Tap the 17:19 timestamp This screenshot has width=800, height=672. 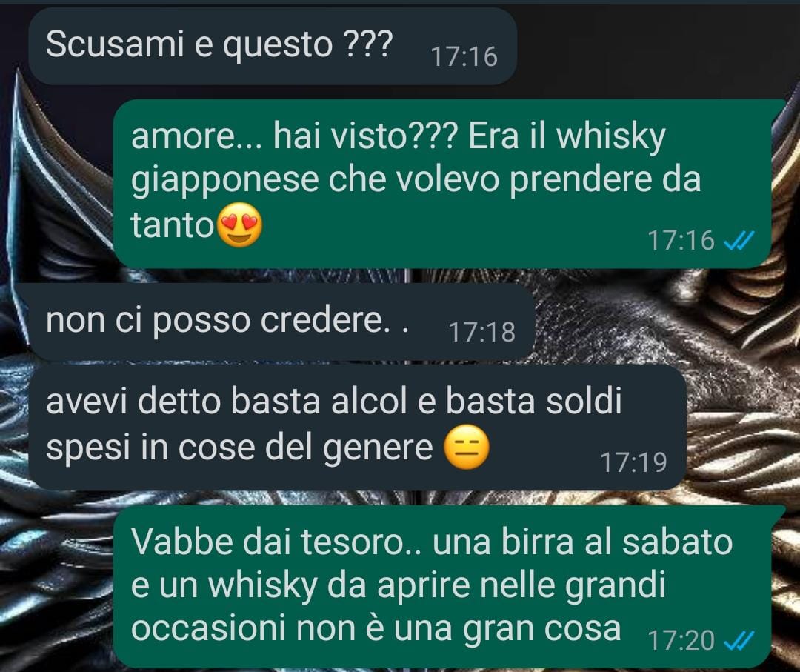coord(633,463)
